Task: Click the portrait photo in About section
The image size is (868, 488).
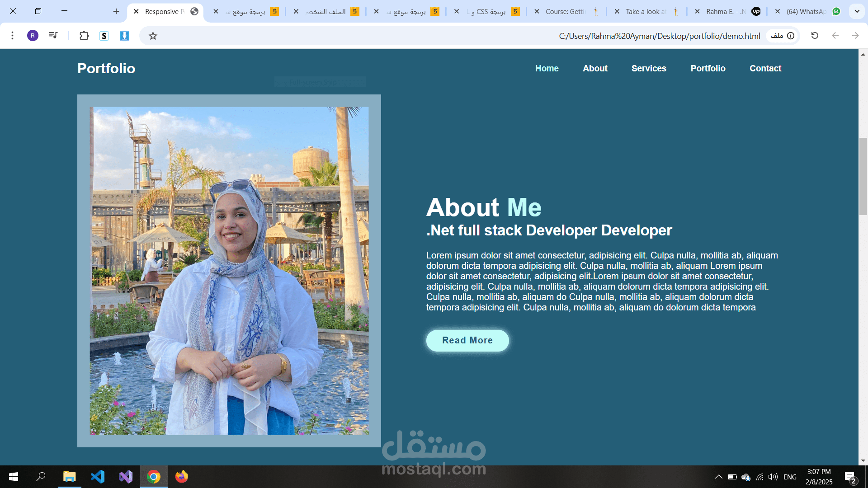Action: (229, 271)
